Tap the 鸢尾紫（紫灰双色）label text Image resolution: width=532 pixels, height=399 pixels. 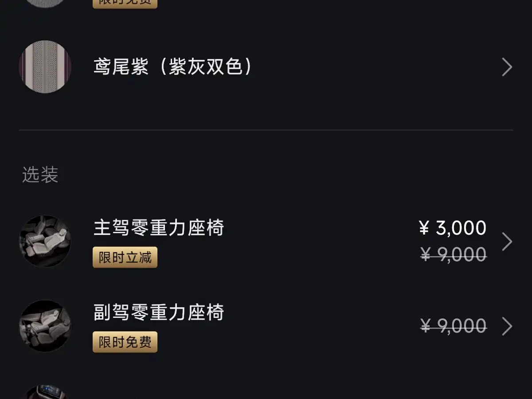pyautogui.click(x=172, y=67)
